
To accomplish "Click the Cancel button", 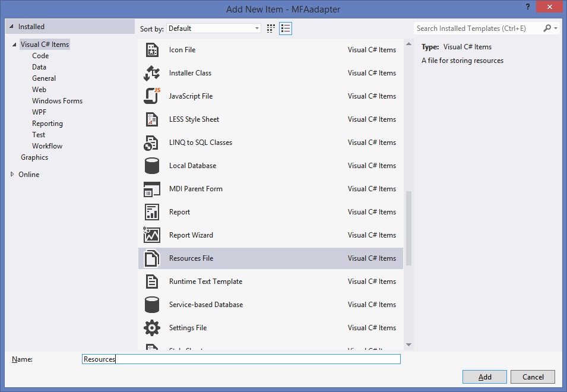I will (533, 377).
